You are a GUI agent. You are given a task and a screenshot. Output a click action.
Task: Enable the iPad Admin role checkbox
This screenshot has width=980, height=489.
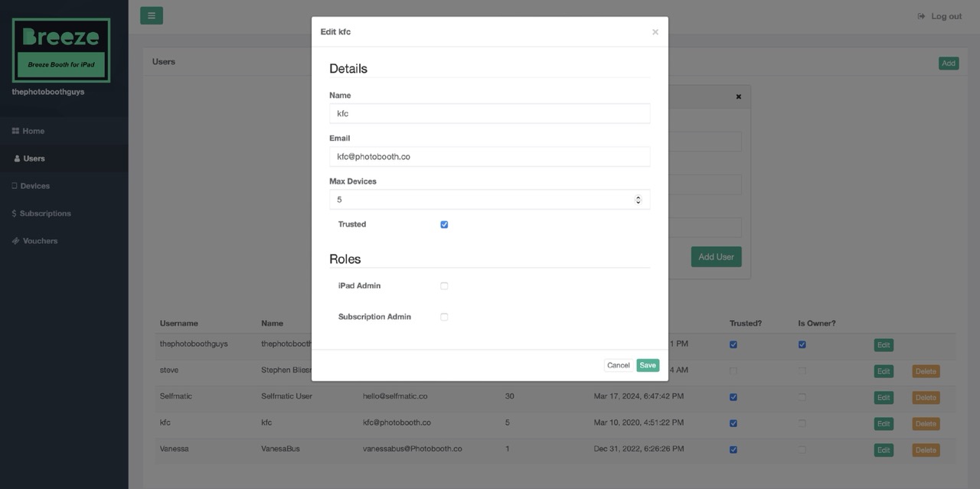click(x=444, y=286)
